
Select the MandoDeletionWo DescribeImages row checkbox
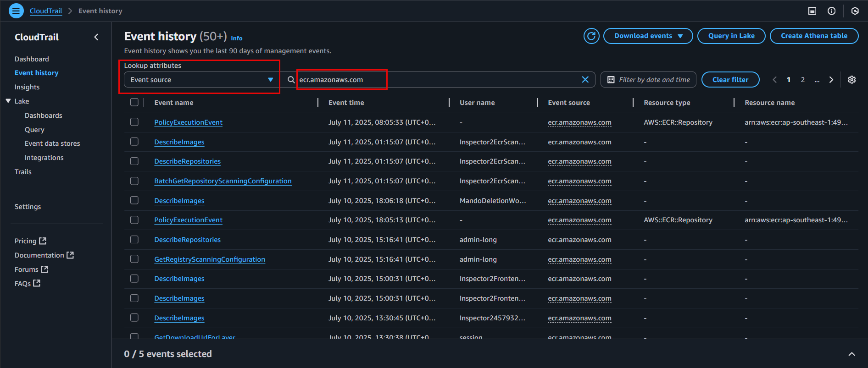(x=134, y=200)
